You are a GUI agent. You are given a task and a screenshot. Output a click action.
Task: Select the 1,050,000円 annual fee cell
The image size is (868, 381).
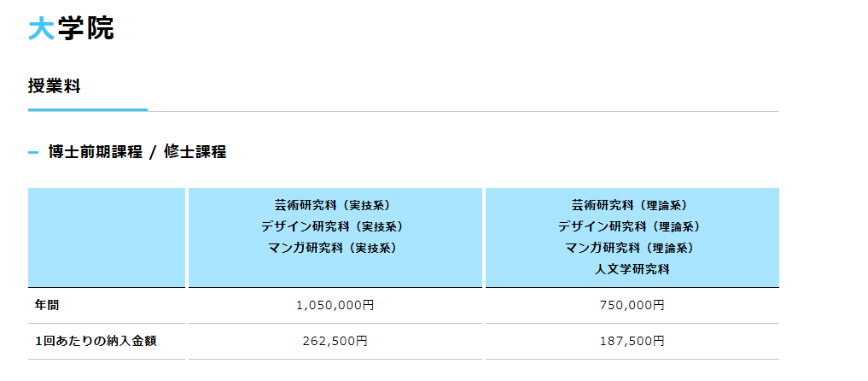pyautogui.click(x=335, y=305)
